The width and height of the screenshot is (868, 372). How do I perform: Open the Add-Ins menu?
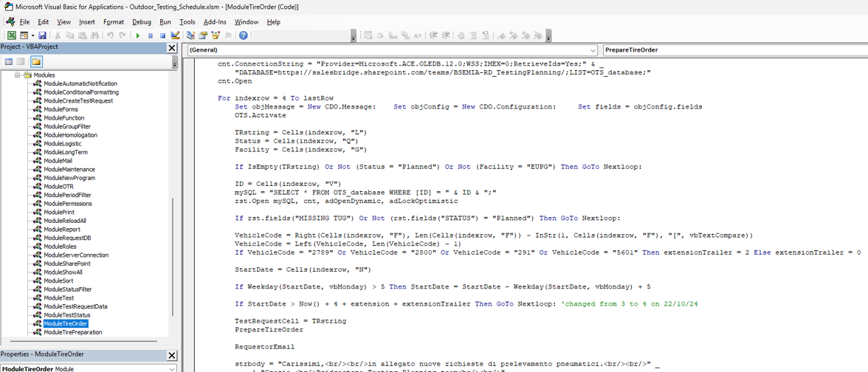click(x=214, y=22)
